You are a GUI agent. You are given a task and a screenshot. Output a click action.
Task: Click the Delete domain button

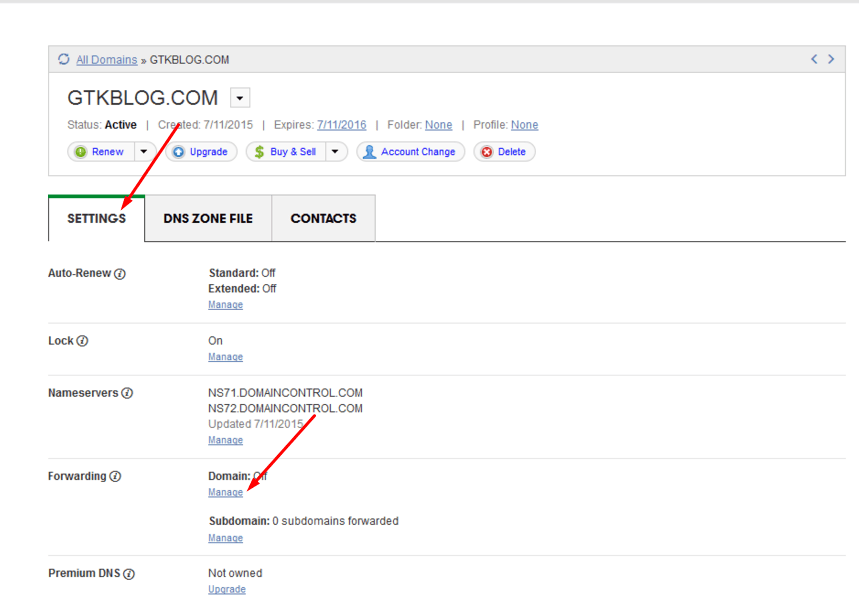(x=504, y=152)
